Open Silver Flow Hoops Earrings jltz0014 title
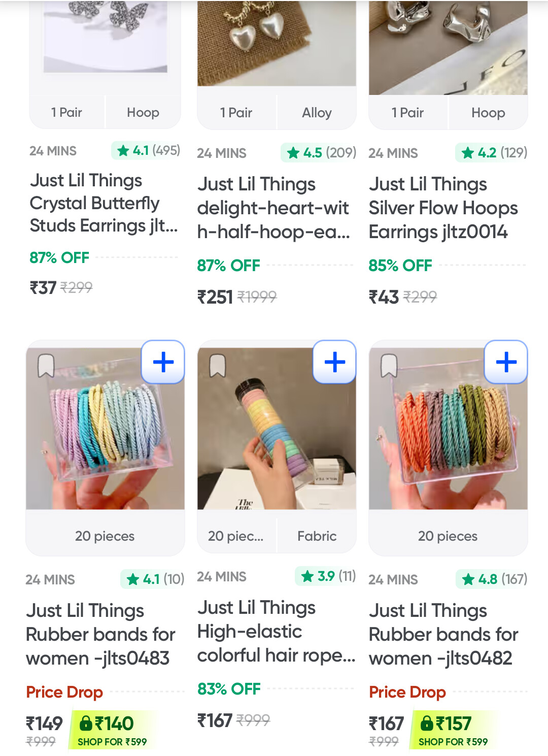Viewport: 548px width, 756px height. click(x=443, y=208)
